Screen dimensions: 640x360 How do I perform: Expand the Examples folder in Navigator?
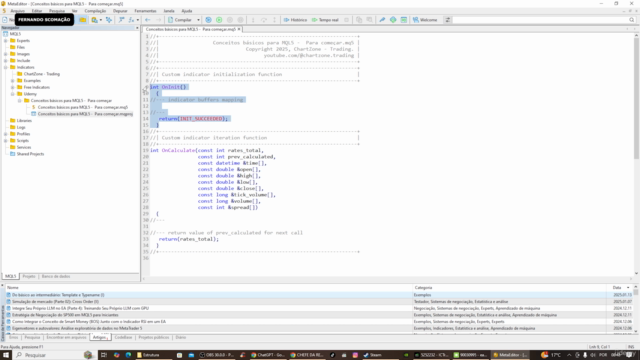[x=13, y=81]
